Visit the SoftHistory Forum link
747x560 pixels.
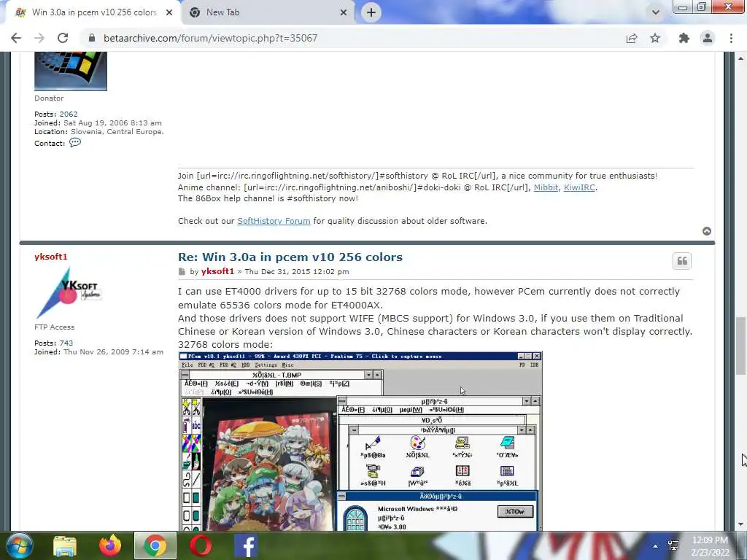pos(274,221)
